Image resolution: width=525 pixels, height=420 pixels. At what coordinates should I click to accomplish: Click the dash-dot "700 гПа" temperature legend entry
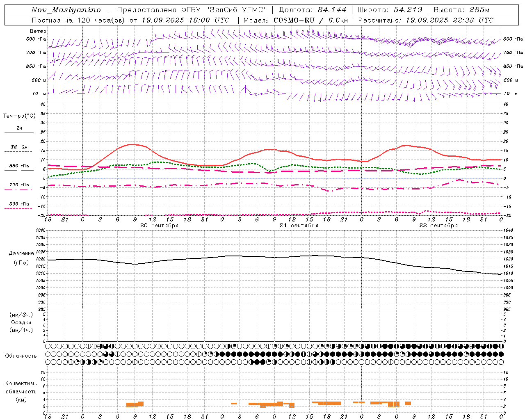[x=19, y=185]
